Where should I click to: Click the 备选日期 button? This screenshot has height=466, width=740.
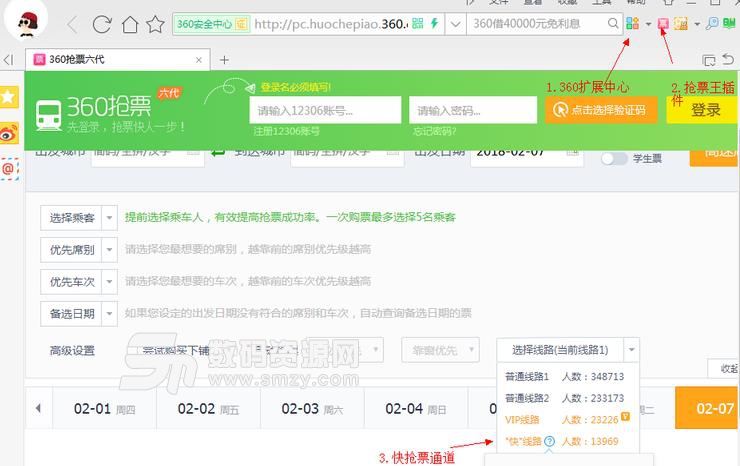point(71,313)
